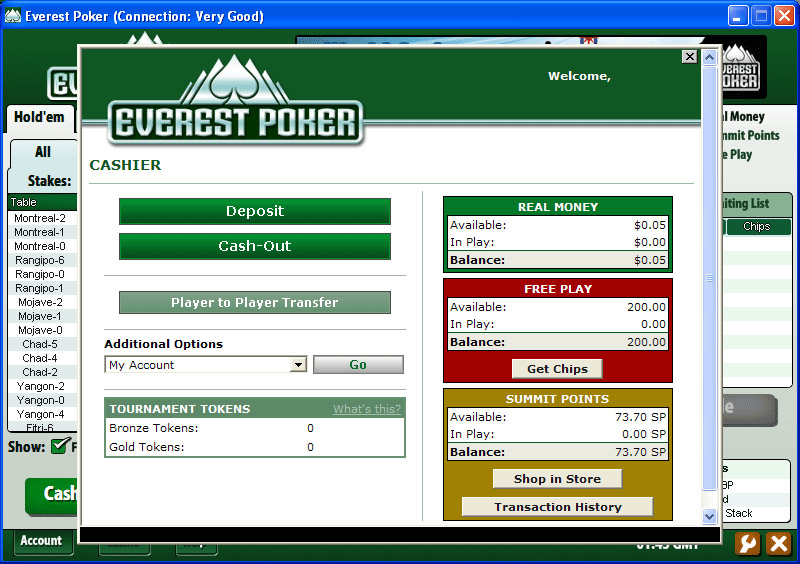This screenshot has height=564, width=800.
Task: Select table Mojave-1
Action: pyautogui.click(x=40, y=316)
